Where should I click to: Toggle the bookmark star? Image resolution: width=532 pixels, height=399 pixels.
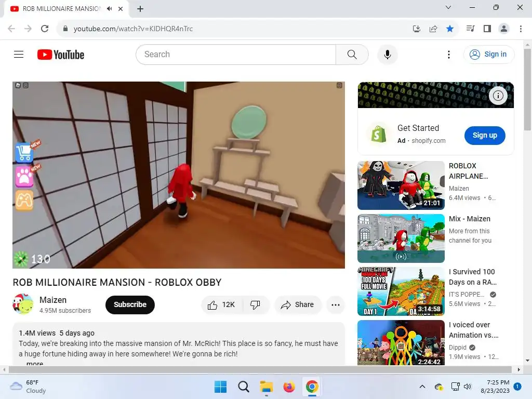450,29
